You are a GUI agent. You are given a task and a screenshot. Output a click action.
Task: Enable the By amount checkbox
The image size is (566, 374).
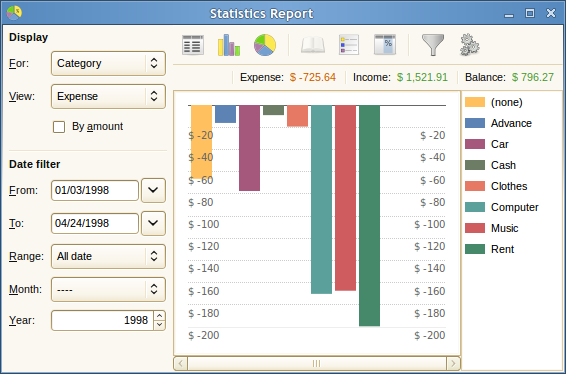59,127
